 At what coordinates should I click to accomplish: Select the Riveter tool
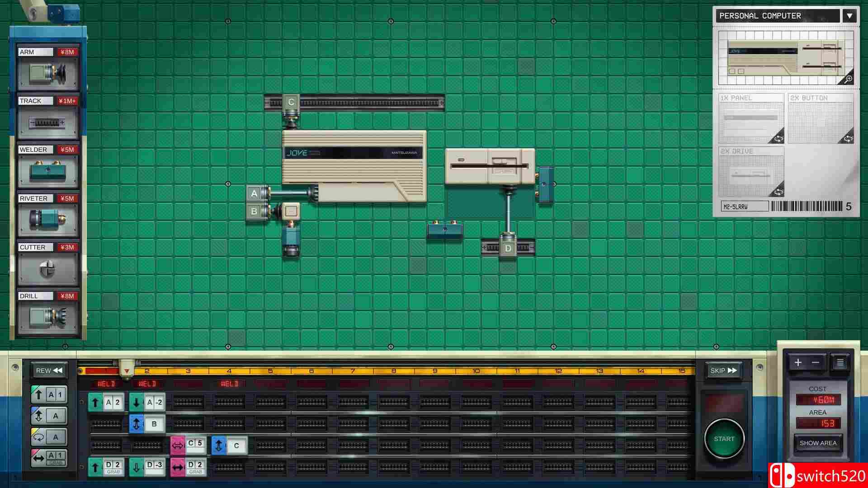point(48,220)
